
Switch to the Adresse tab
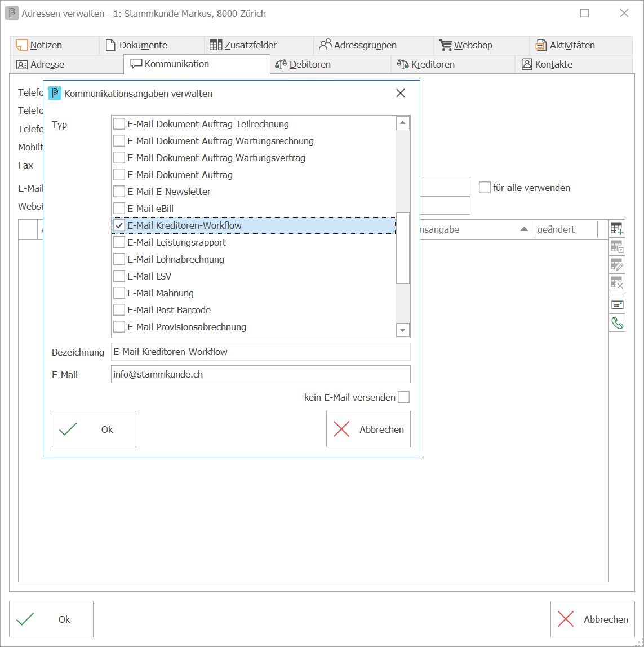point(67,64)
